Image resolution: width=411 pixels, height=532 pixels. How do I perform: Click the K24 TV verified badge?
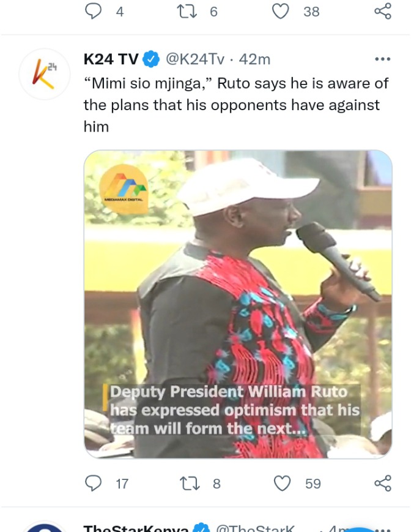point(151,59)
